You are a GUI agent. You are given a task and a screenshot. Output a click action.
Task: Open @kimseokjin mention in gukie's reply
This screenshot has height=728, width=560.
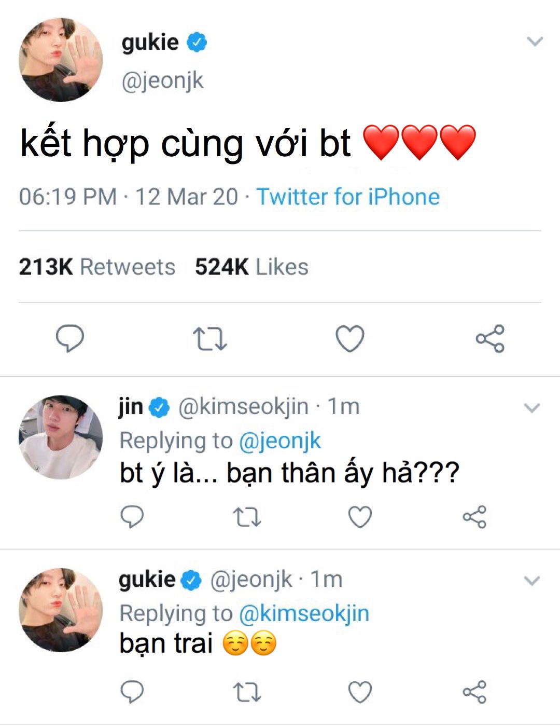(x=304, y=613)
